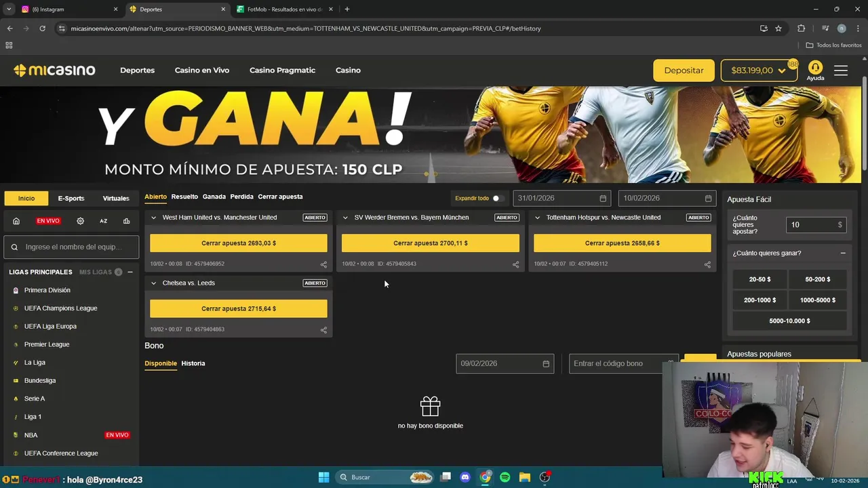868x488 pixels.
Task: Open Spotify from the taskbar
Action: pos(505,477)
